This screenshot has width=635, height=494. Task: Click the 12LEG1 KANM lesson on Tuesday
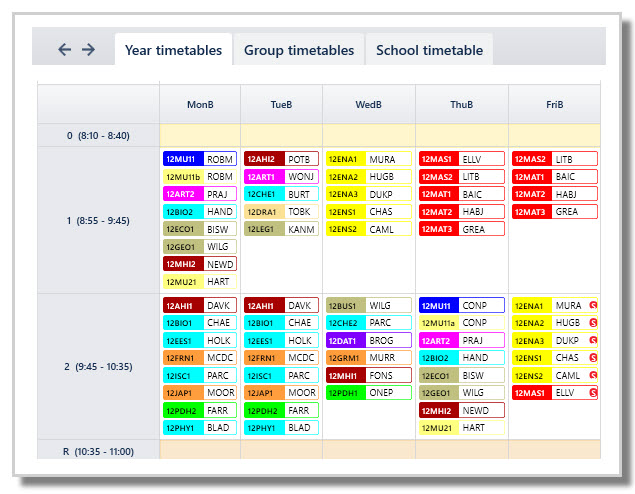[x=281, y=229]
